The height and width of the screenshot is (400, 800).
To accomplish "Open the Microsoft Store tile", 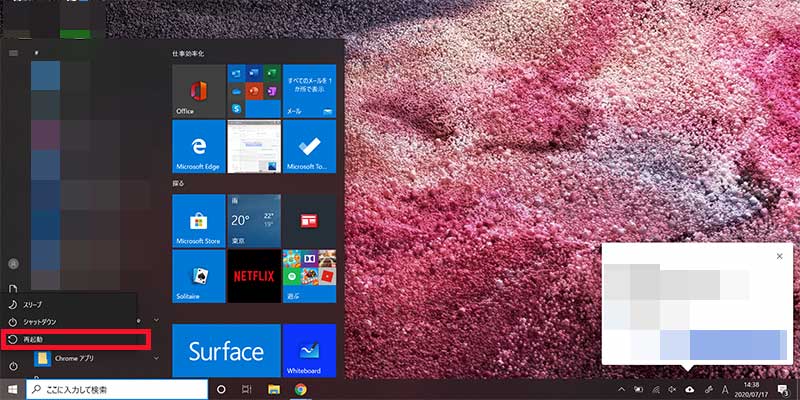I will 198,220.
